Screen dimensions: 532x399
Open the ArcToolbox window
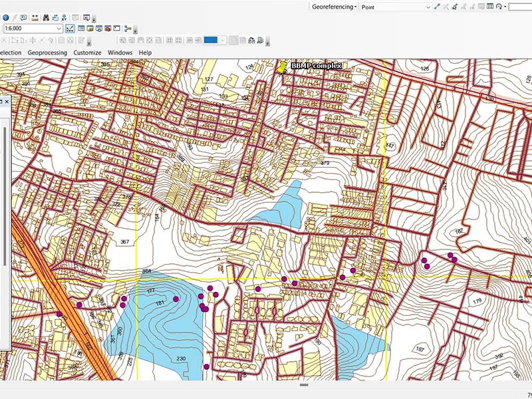[106, 29]
